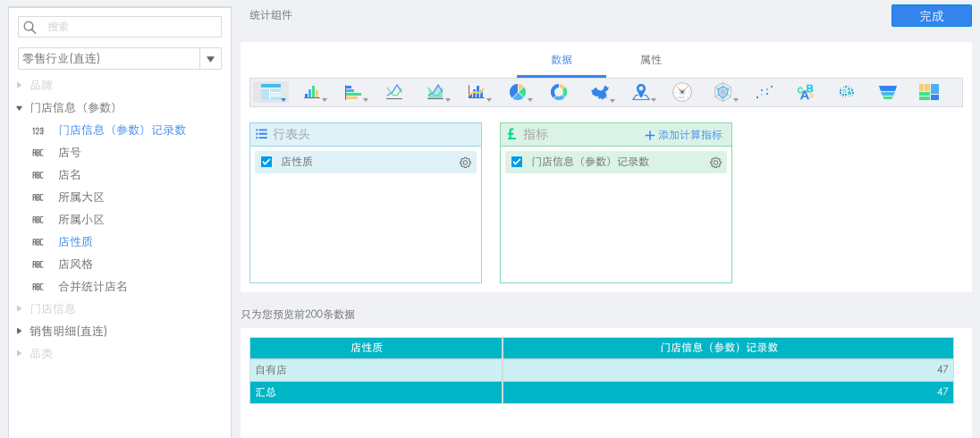Open settings gear for 店性质 row header
Viewport: 980px width, 438px height.
tap(465, 163)
